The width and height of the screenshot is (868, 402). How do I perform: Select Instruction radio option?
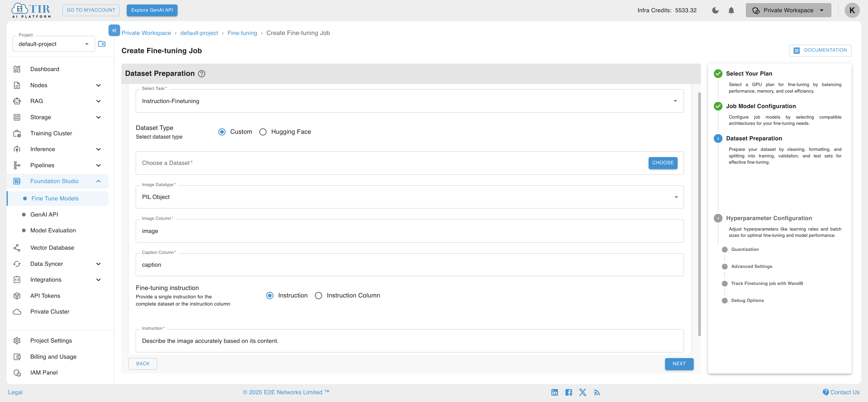270,296
